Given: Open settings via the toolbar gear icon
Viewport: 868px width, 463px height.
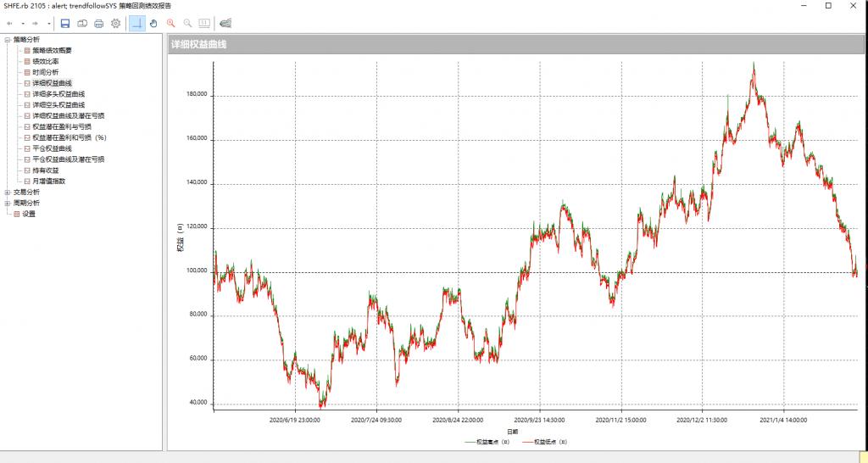Looking at the screenshot, I should 115,23.
